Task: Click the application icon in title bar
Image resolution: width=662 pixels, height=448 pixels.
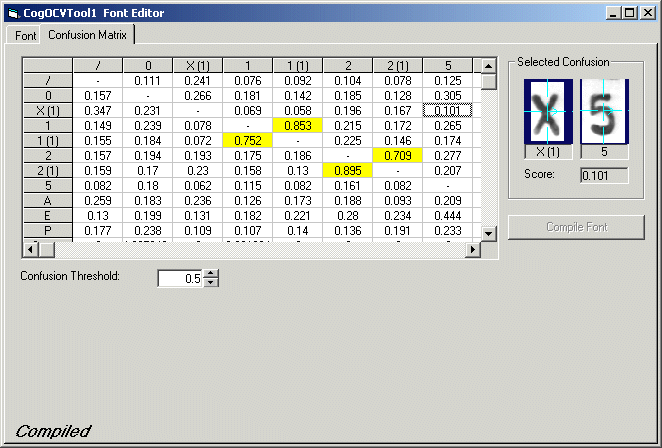Action: (x=14, y=13)
